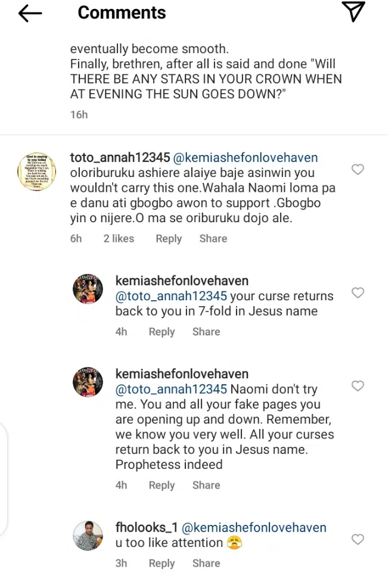388x588 pixels.
Task: Open the @toto_annah12345 mention in the 7-fold reply
Action: 171,296
